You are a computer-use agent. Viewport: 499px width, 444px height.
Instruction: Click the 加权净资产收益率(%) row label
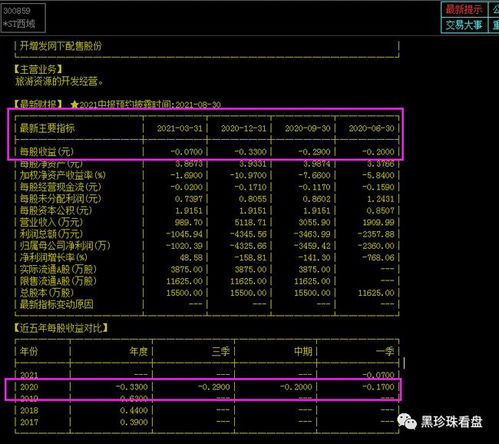tap(63, 175)
